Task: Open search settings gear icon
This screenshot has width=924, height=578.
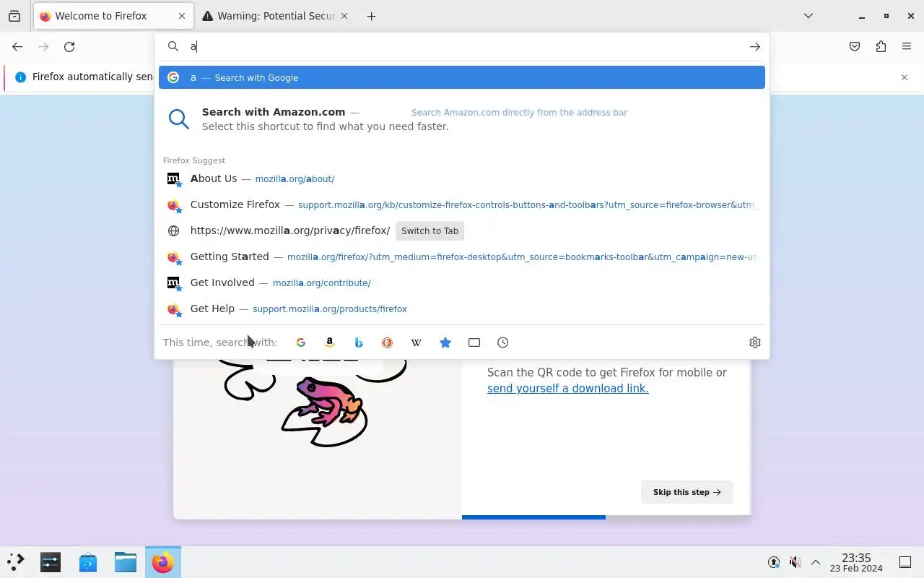Action: point(755,342)
